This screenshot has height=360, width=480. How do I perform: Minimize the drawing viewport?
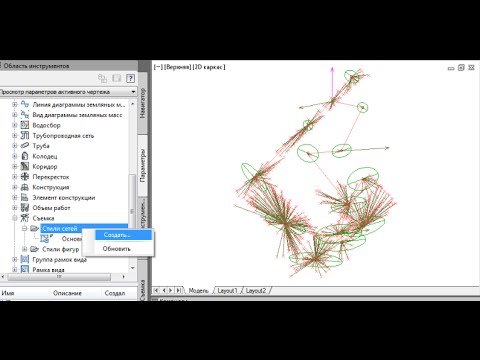pyautogui.click(x=451, y=68)
